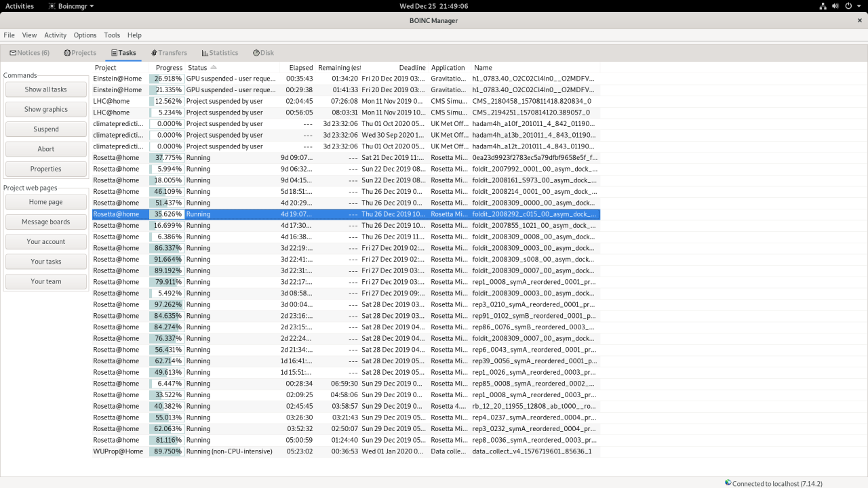Click the connection status icon in status bar
This screenshot has width=868, height=488.
click(728, 483)
